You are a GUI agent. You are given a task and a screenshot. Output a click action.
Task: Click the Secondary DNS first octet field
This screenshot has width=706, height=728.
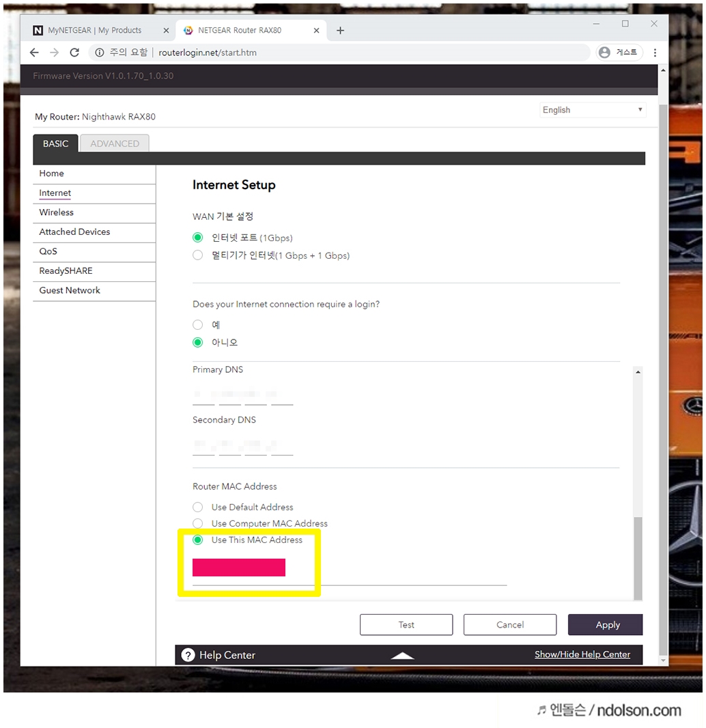(x=203, y=446)
